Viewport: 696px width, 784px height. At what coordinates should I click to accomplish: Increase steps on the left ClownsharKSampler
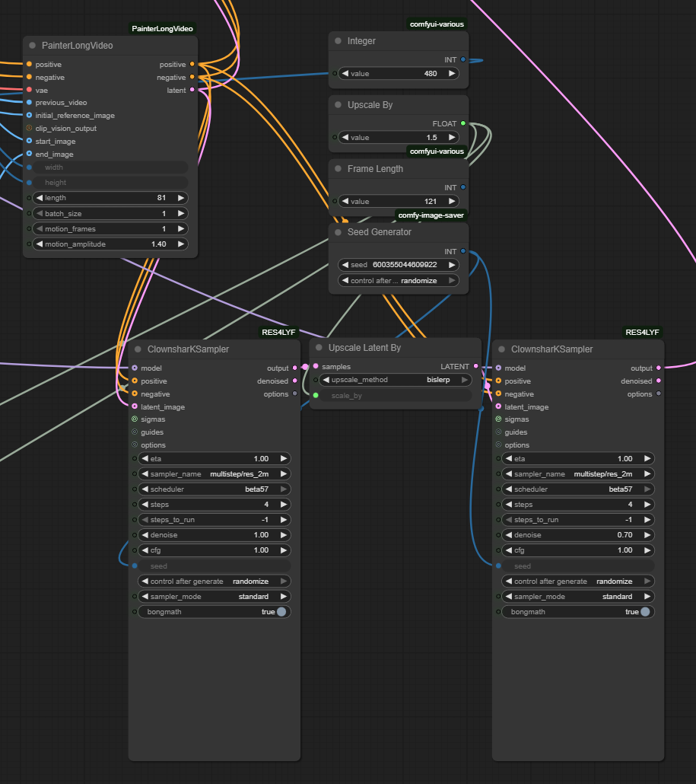click(x=283, y=505)
